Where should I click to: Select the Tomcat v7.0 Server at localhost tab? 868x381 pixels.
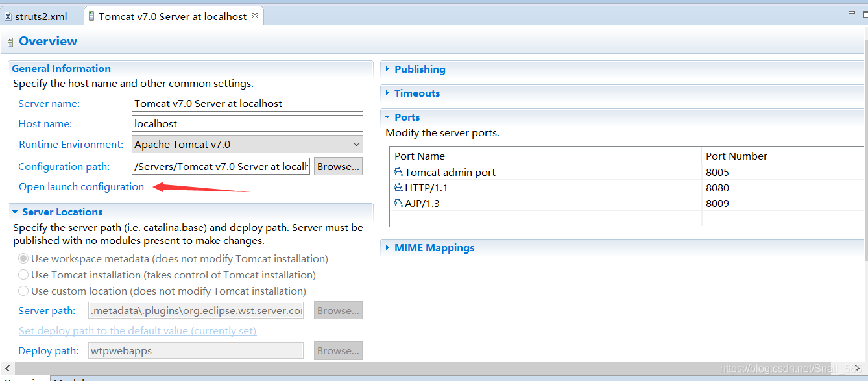[173, 16]
